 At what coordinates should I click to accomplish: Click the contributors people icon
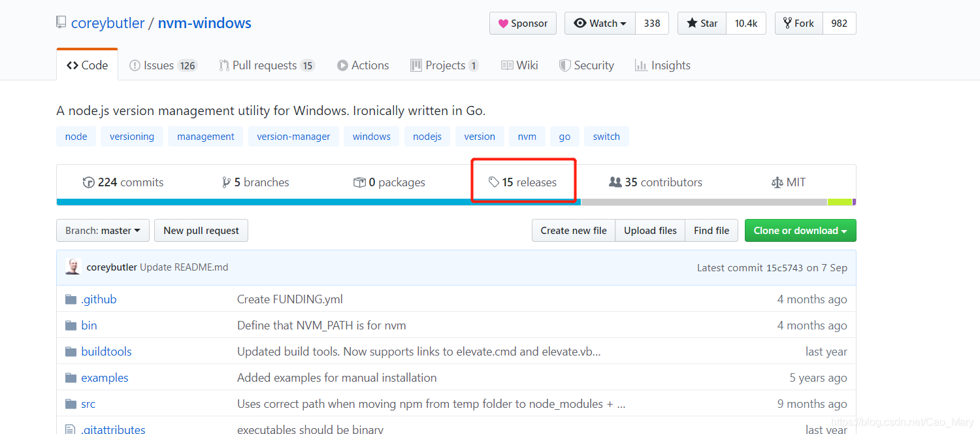point(615,182)
